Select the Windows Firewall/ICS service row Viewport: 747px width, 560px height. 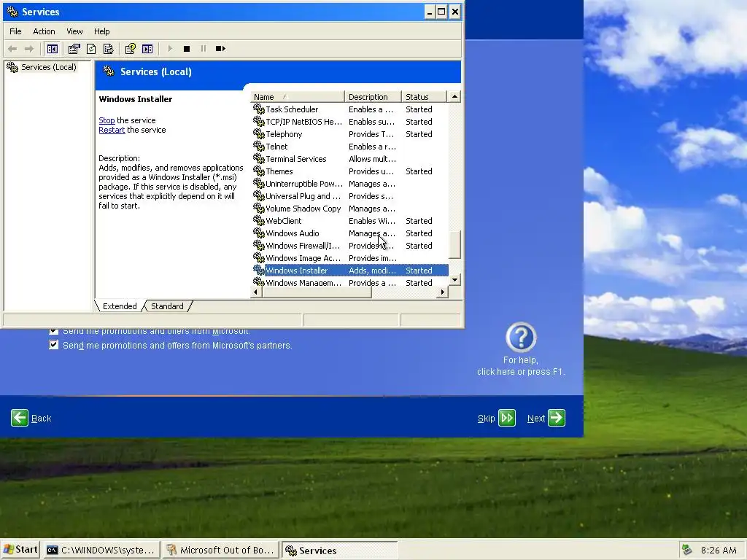349,245
